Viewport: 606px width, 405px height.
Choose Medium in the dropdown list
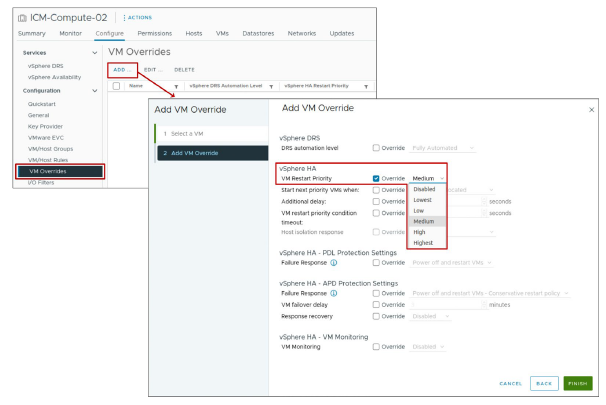427,221
